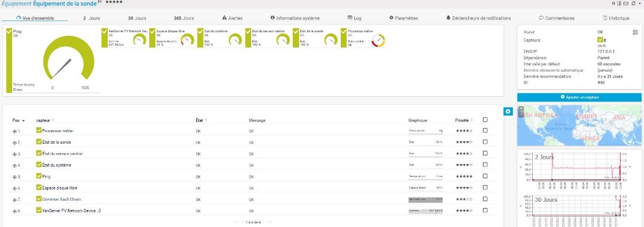This screenshot has height=227, width=644.
Task: Click the Ajouter un capteur button
Action: point(579,97)
